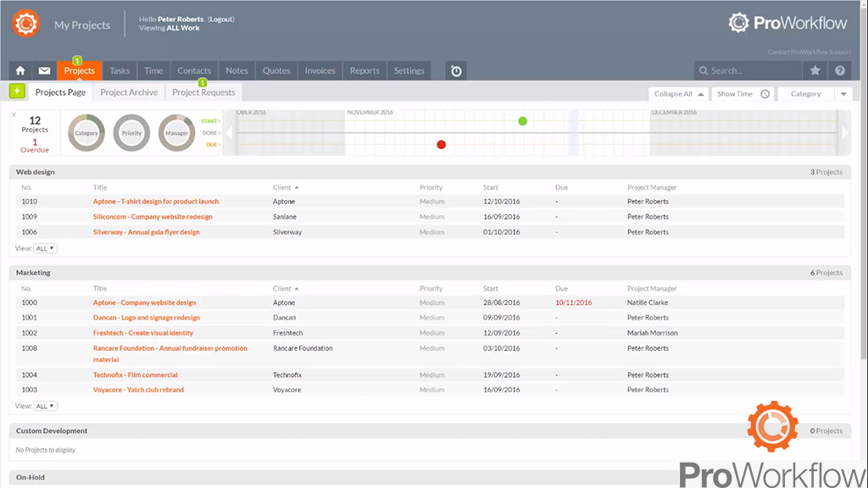Click the Logout link
868x488 pixels.
coord(221,19)
